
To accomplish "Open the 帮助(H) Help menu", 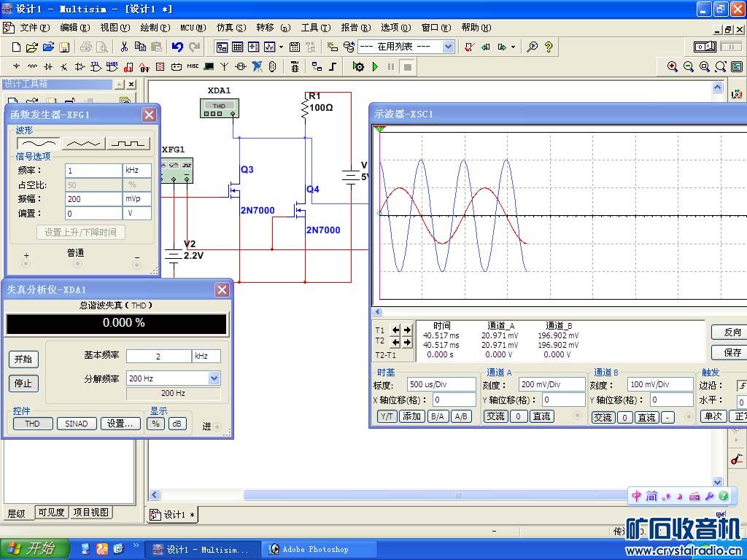I will [x=476, y=28].
